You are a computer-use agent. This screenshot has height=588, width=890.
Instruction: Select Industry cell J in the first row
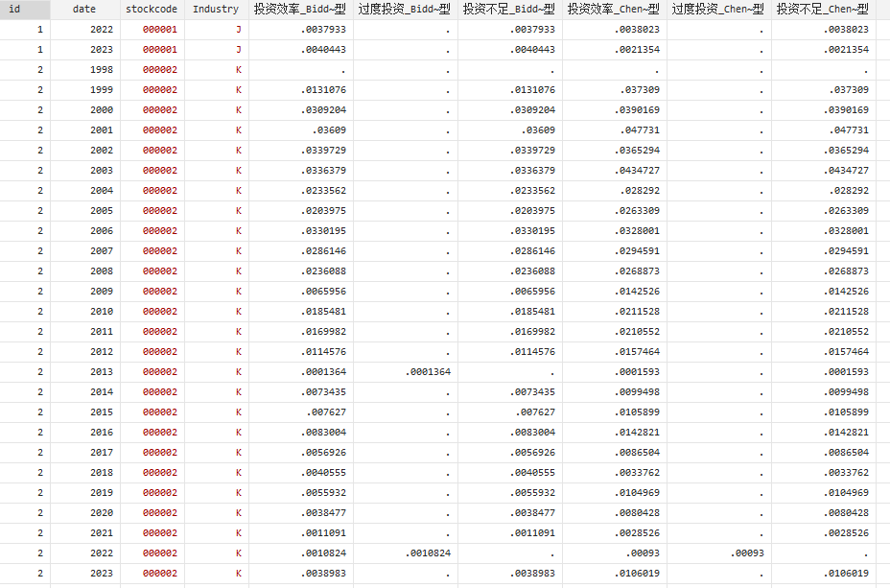click(x=238, y=30)
